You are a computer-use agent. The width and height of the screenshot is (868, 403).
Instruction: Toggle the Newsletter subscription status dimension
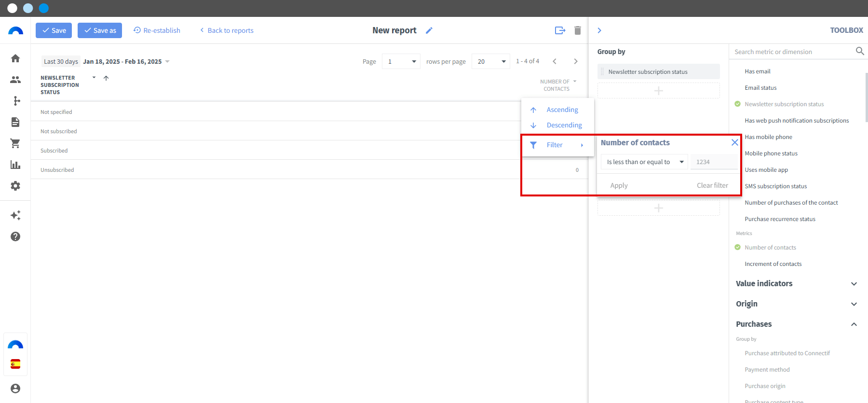click(x=784, y=104)
